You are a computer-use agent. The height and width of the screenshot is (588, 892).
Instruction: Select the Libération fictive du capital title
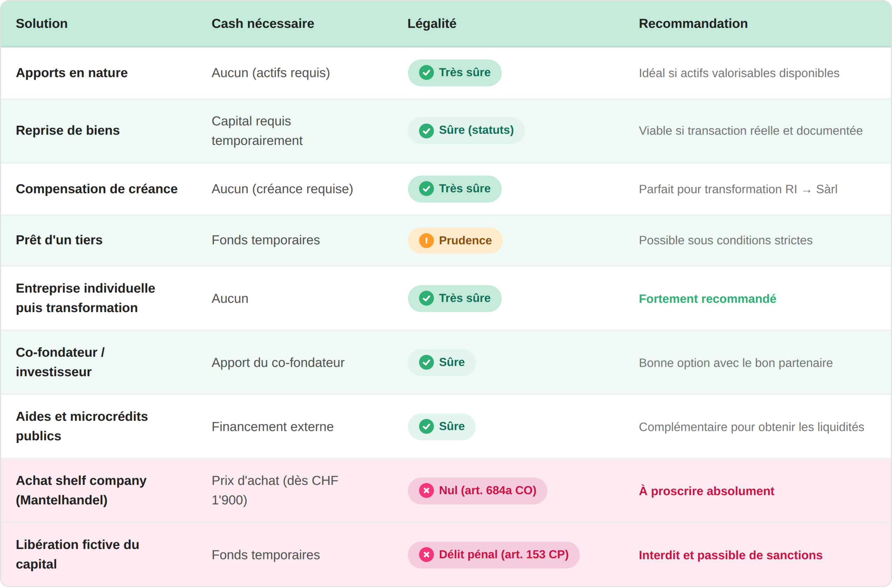[77, 554]
